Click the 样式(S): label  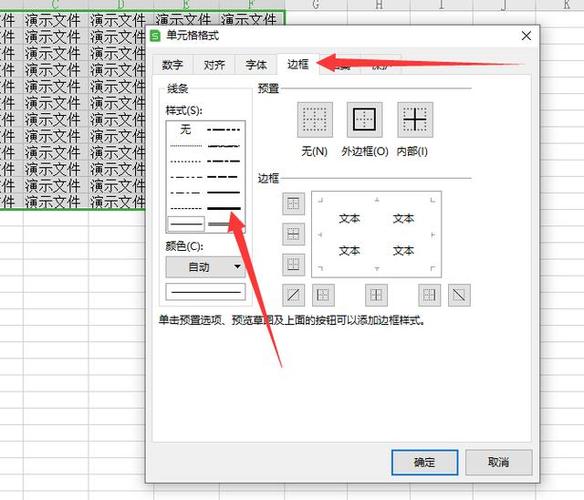point(184,111)
